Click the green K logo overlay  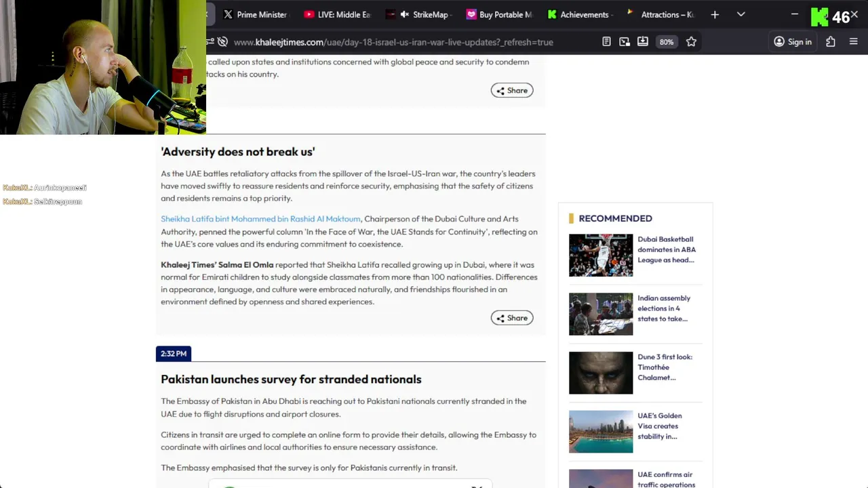pyautogui.click(x=820, y=17)
